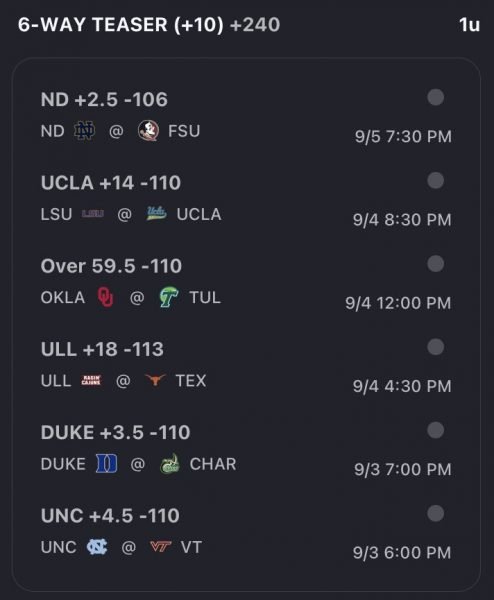Click the 1u unit stake label
Screen dimensions: 494x600
coord(469,25)
